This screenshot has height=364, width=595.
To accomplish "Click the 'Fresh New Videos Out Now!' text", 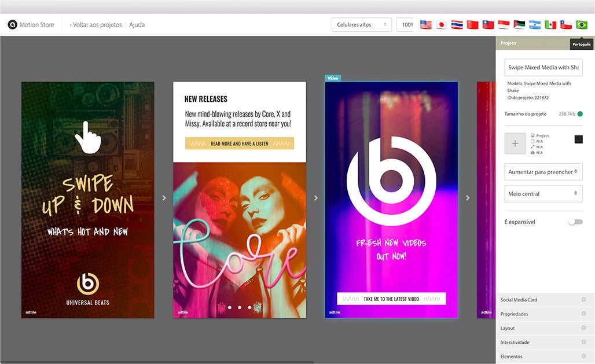I will click(x=391, y=249).
